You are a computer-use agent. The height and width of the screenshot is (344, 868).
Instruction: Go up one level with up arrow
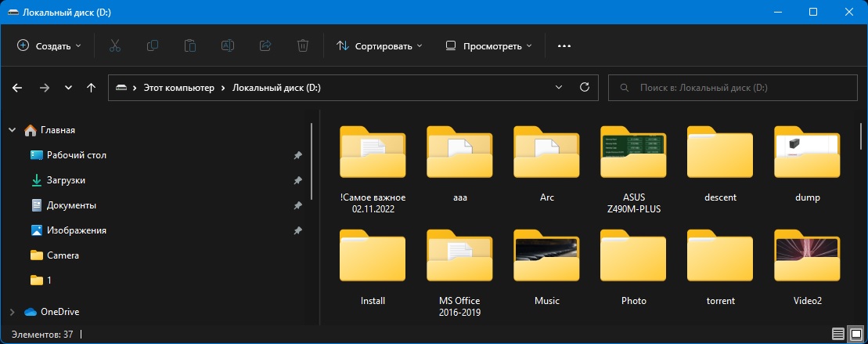[92, 88]
